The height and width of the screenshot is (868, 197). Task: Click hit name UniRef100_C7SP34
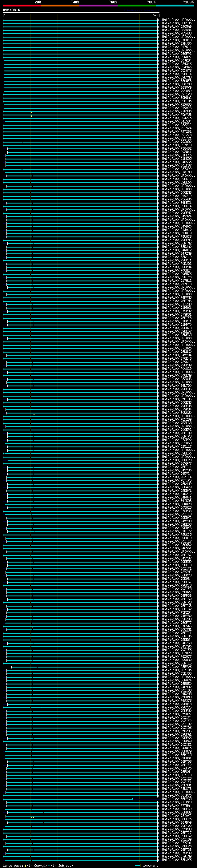(177, 410)
